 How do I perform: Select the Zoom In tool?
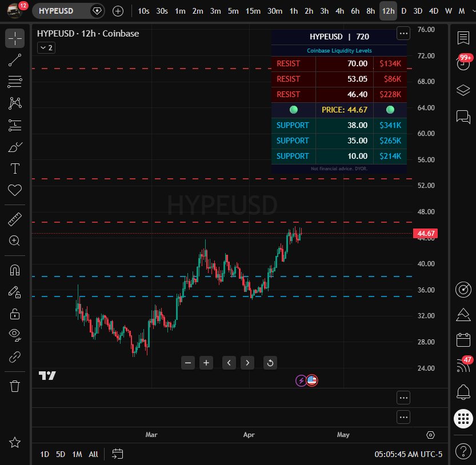point(14,240)
